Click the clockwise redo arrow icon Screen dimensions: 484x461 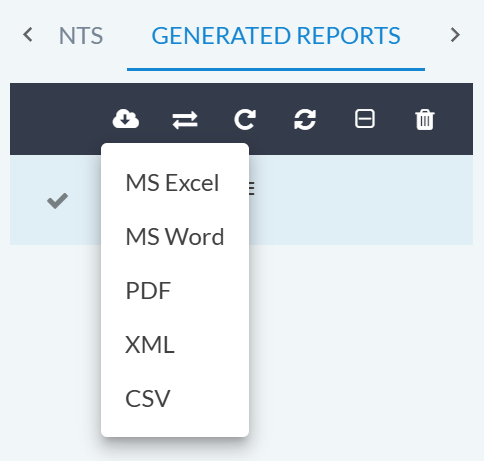point(245,119)
